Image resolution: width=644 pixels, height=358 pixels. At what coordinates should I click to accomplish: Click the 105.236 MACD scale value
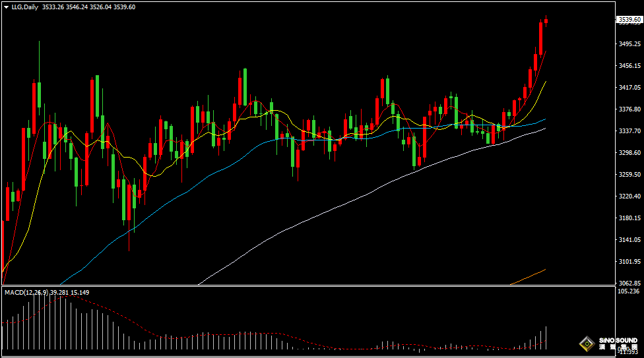pos(629,291)
